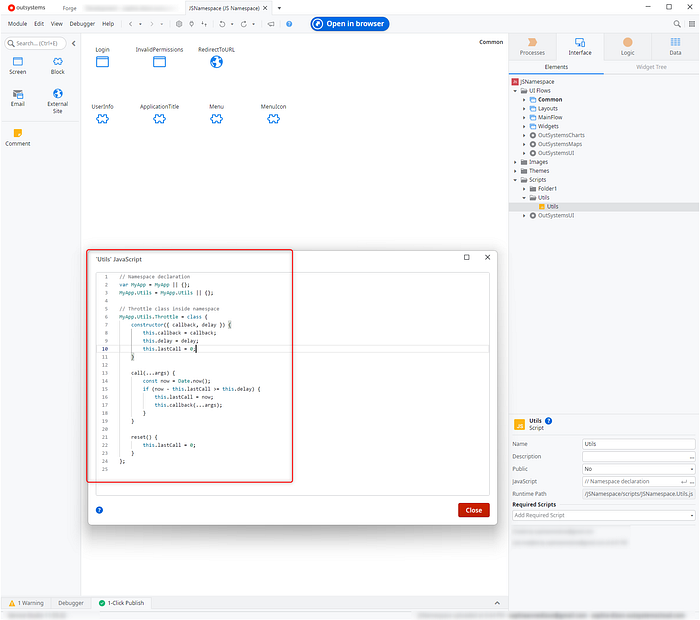Screen dimensions: 700x620
Task: Open help for the Utils script properties
Action: tap(549, 422)
